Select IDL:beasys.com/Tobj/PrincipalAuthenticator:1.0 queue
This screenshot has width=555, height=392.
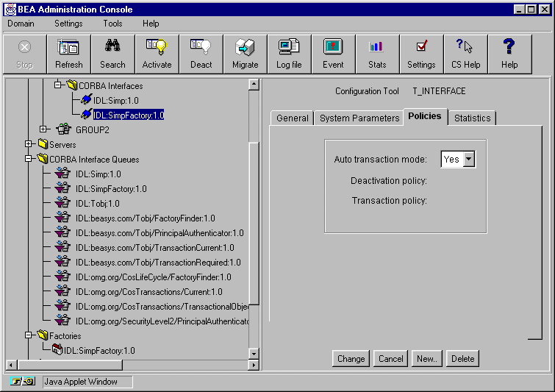click(160, 232)
